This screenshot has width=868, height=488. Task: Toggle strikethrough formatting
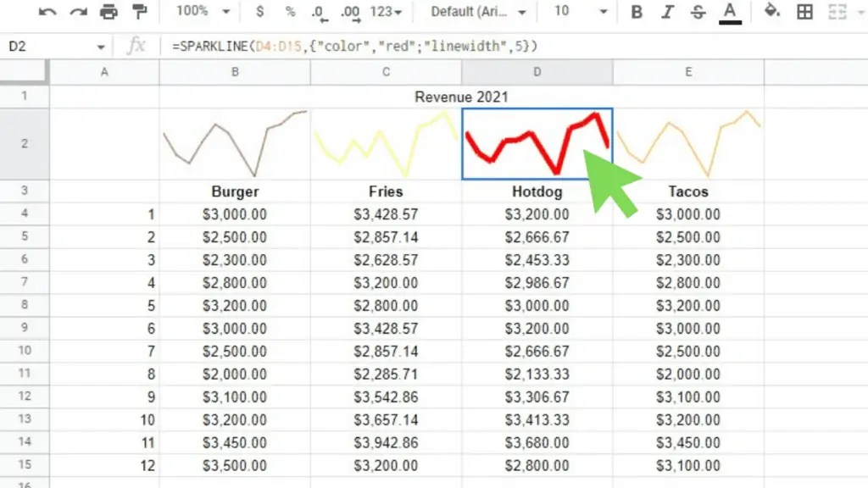tap(698, 12)
